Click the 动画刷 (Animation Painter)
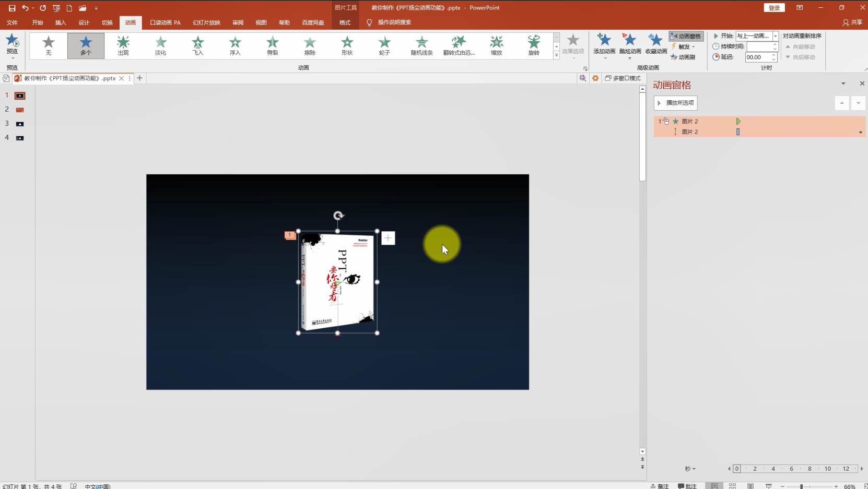 tap(683, 57)
